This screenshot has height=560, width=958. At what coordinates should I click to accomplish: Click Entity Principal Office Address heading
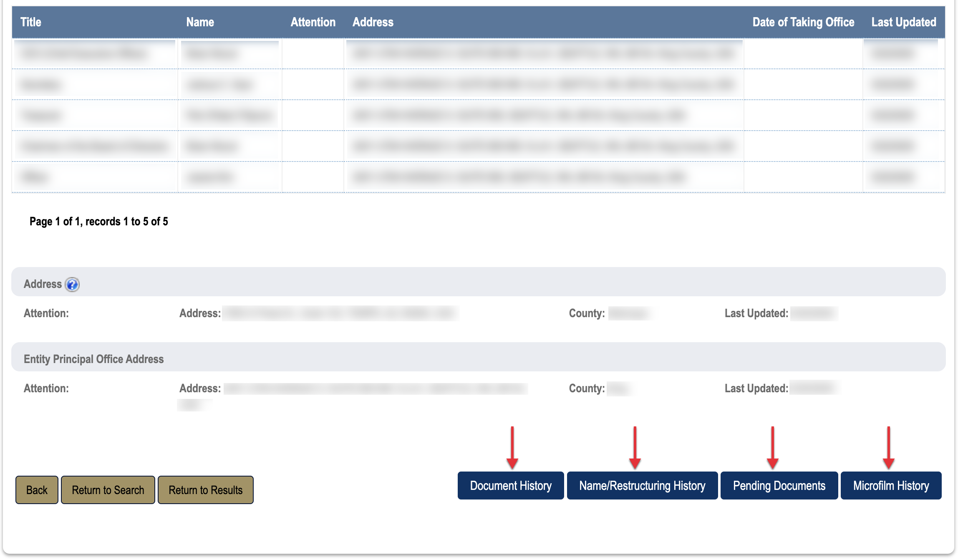[94, 359]
